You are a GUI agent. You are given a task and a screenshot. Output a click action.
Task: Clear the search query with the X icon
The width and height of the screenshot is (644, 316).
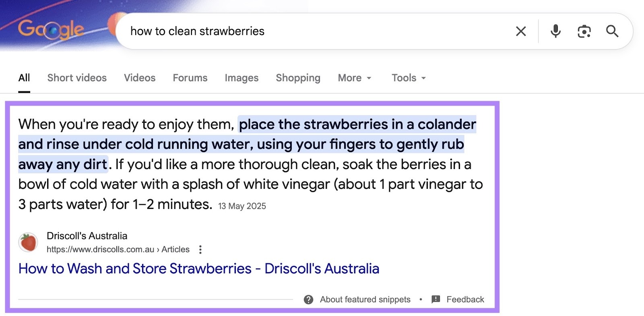click(x=521, y=31)
